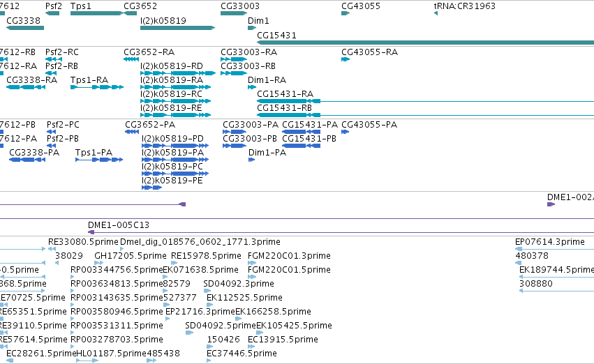Select protein CG15431-PA
This screenshot has height=364, width=594.
[310, 125]
